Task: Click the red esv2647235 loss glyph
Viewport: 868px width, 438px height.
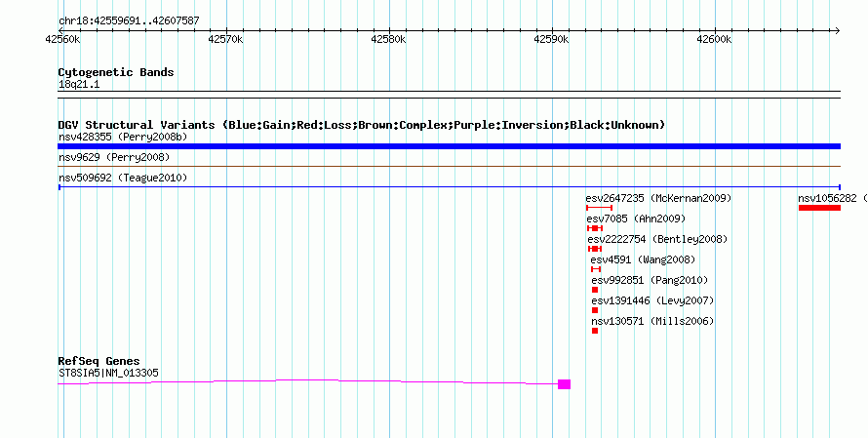Action: coord(599,208)
